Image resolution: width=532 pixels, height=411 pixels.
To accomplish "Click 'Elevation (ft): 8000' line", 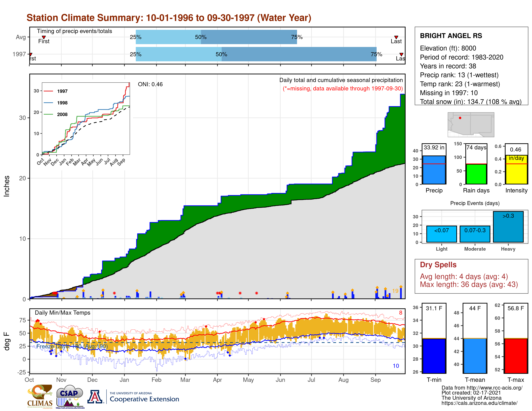I will 448,48.
